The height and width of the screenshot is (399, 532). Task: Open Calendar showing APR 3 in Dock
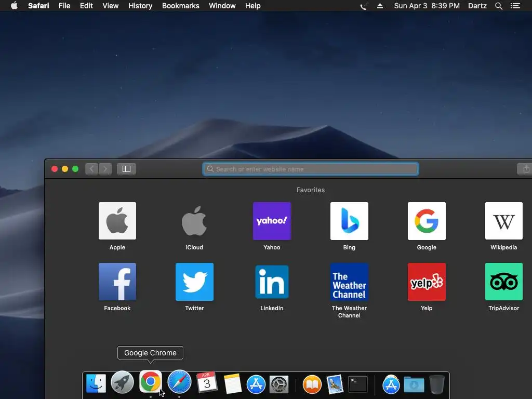(x=206, y=382)
